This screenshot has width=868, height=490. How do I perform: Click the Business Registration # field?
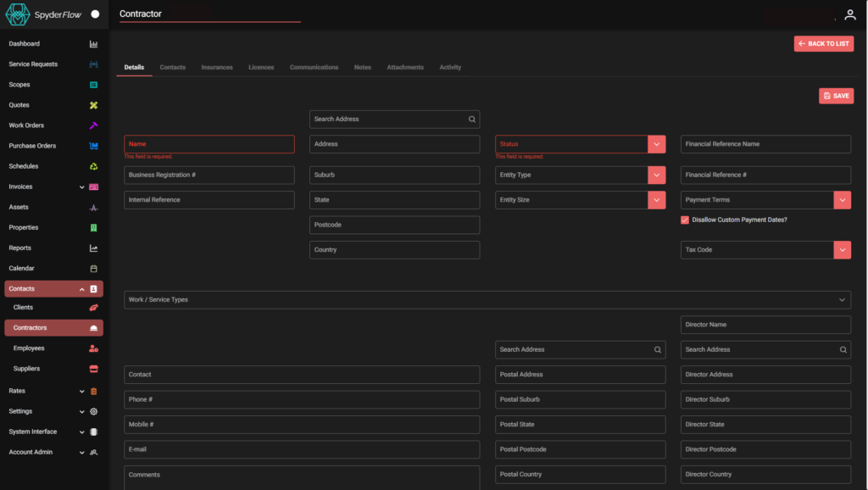click(x=209, y=175)
